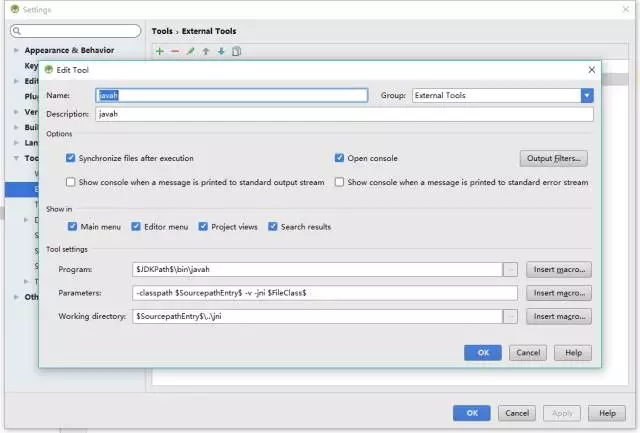Select the Keymap settings entry
This screenshot has width=640, height=433.
click(31, 66)
